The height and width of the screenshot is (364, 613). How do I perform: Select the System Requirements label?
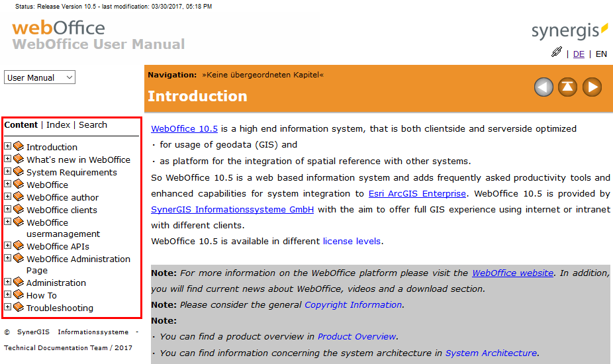tap(71, 173)
